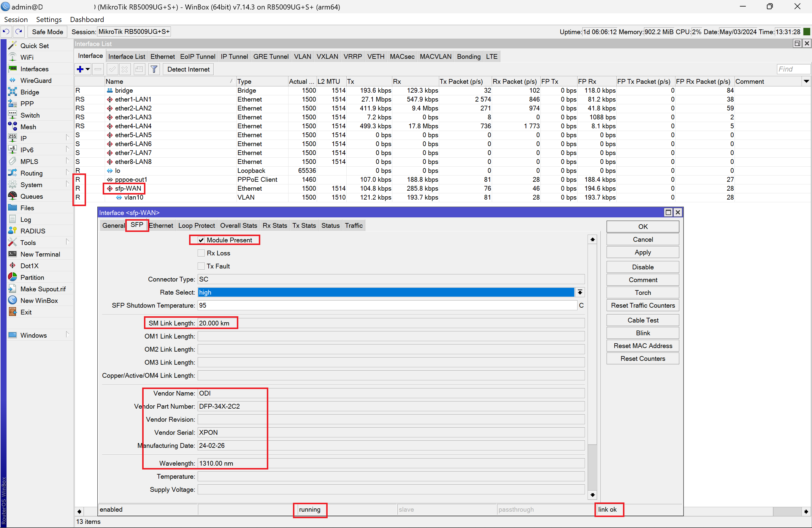This screenshot has width=812, height=528.
Task: Click scroll-up arrow in sfp-WAN dialog
Action: point(592,240)
